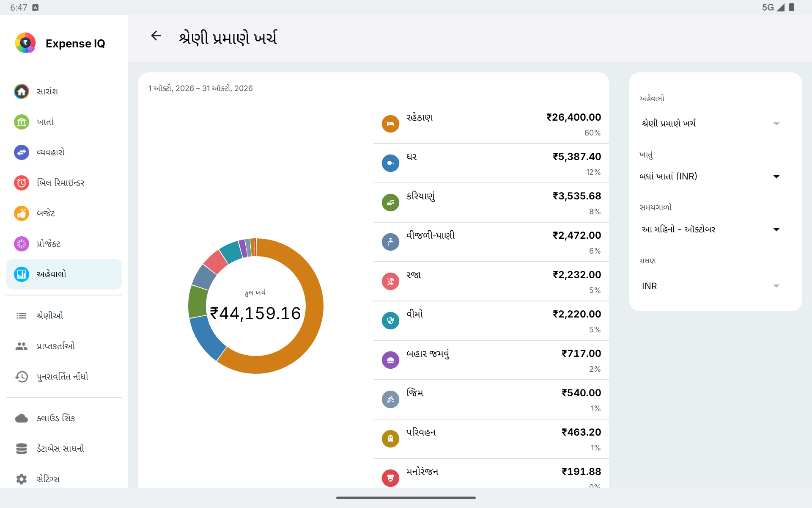Click the મનોરંજન mask category icon
812x508 pixels.
(390, 478)
